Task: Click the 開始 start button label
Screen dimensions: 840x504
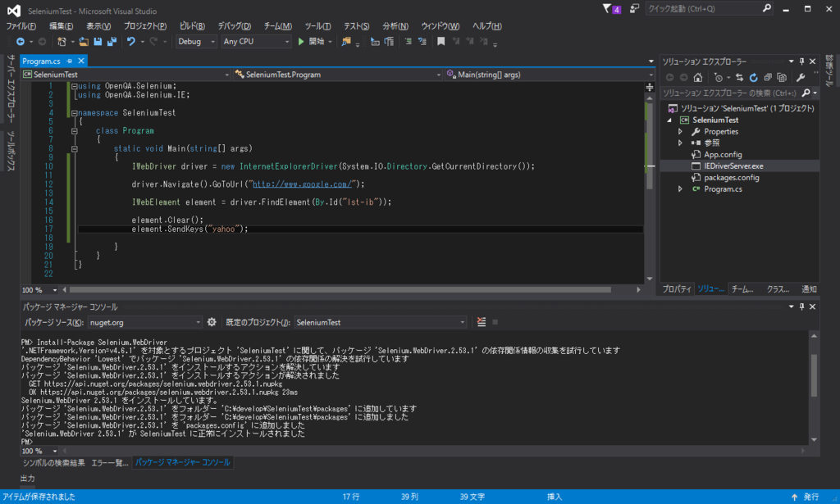Action: point(317,41)
